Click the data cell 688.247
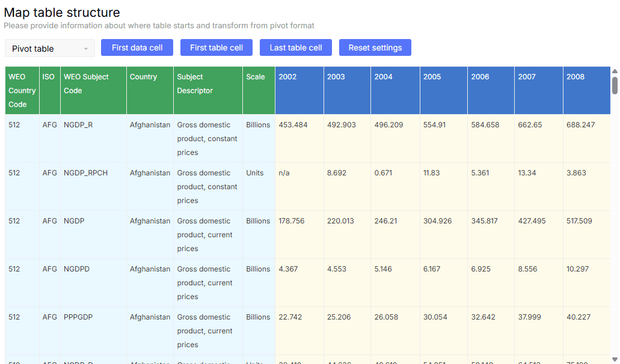The height and width of the screenshot is (364, 620). click(x=587, y=139)
